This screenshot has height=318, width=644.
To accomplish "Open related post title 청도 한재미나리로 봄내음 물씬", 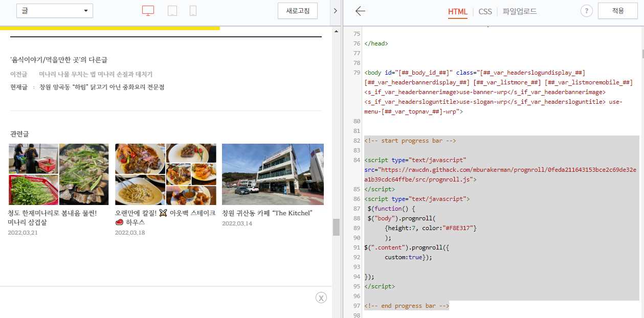I will tap(52, 218).
